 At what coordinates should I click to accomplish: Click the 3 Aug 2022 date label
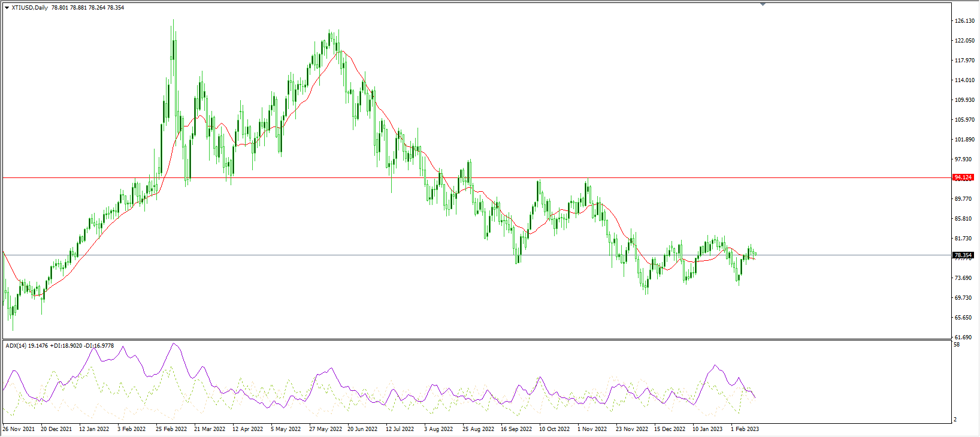(x=438, y=429)
